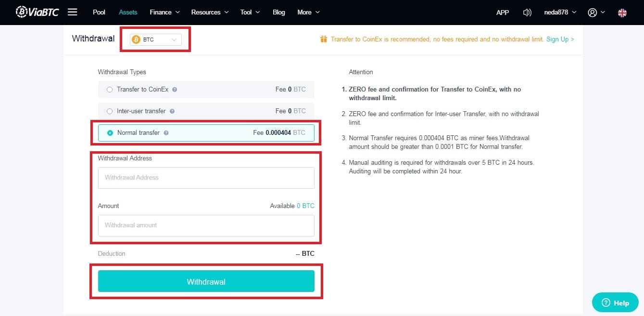Open the neda878 account dropdown

tap(560, 13)
